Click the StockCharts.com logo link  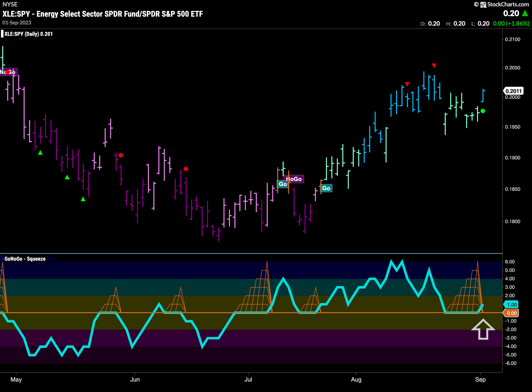tap(505, 4)
